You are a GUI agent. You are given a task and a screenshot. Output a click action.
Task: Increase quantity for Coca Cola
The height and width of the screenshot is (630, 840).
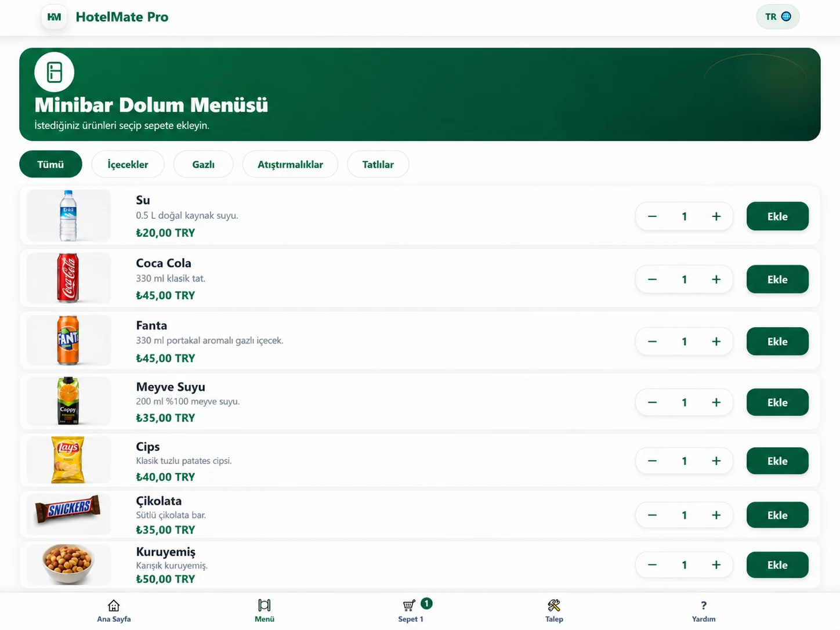click(716, 279)
